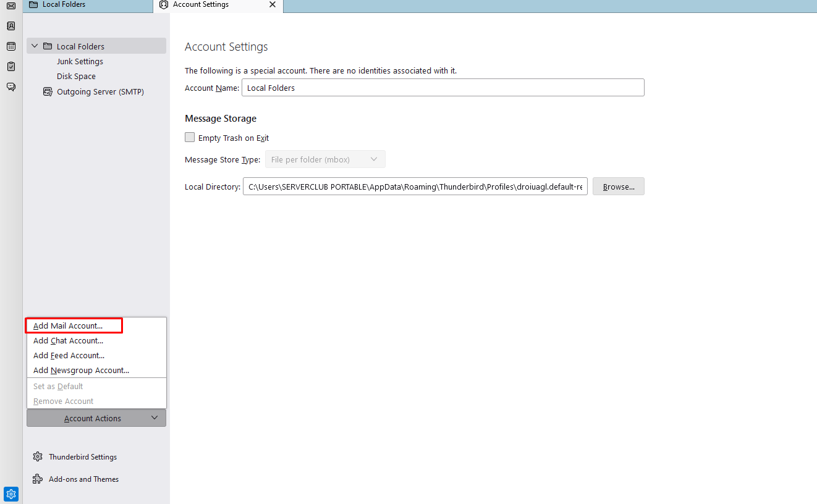Viewport: 817px width, 504px height.
Task: Switch to the Local Folders tab
Action: pyautogui.click(x=64, y=5)
